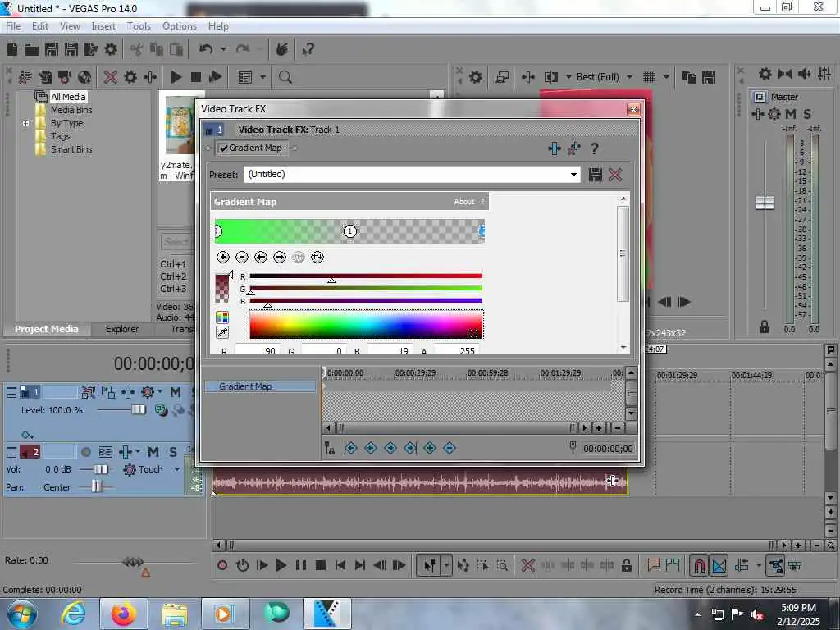The height and width of the screenshot is (630, 840).
Task: Click the red R channel slider
Action: point(366,277)
